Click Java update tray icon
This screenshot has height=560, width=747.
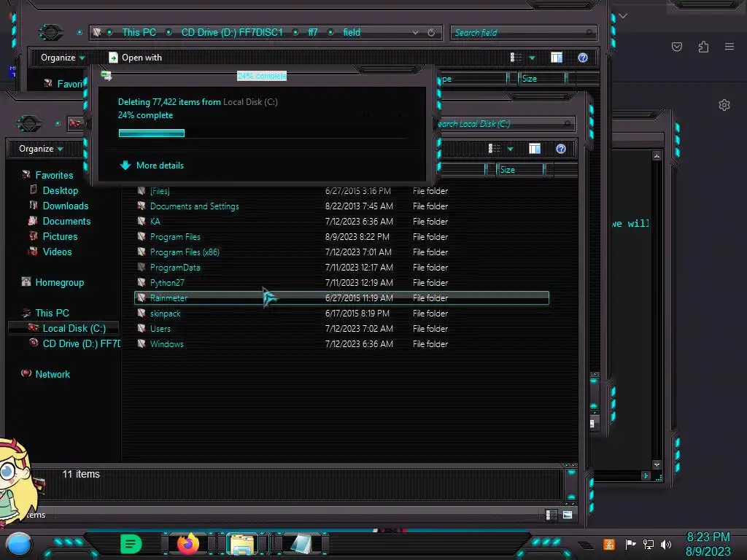click(x=609, y=544)
